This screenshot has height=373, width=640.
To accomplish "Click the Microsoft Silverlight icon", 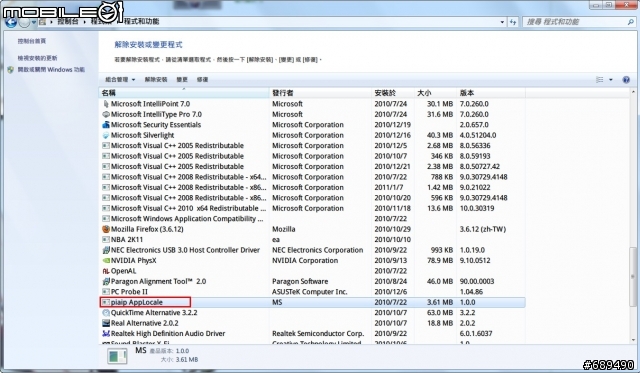I will tap(106, 135).
